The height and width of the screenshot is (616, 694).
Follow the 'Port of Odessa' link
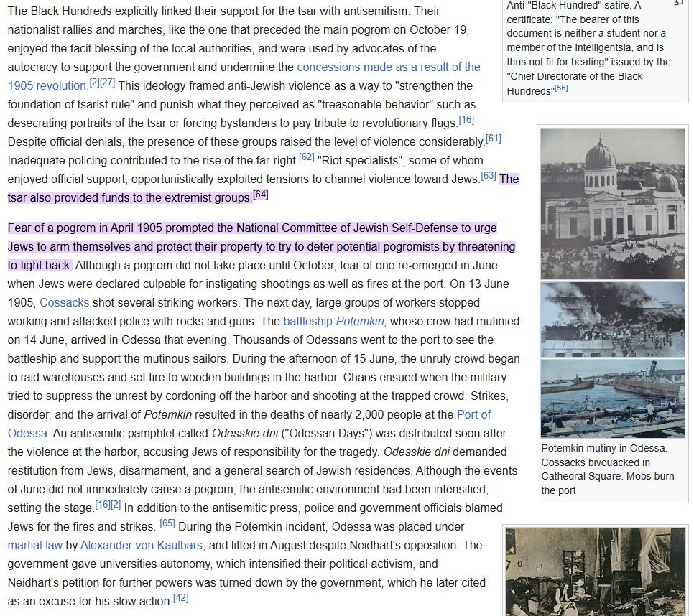coord(473,415)
